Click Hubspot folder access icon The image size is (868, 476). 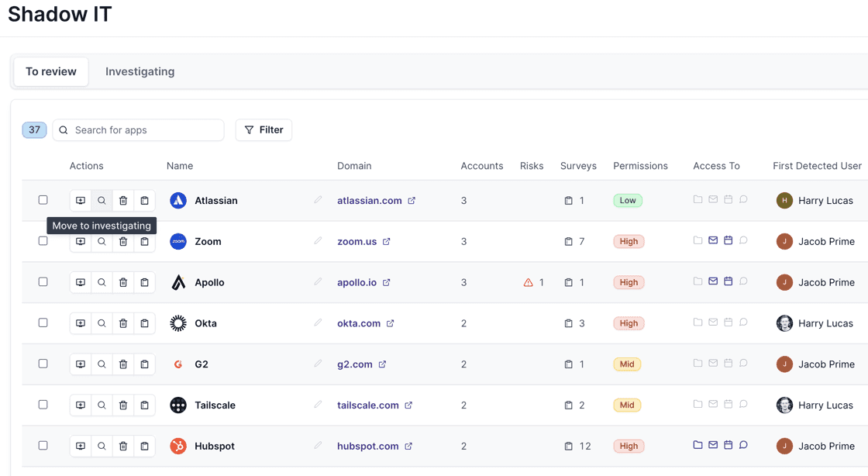pos(697,444)
